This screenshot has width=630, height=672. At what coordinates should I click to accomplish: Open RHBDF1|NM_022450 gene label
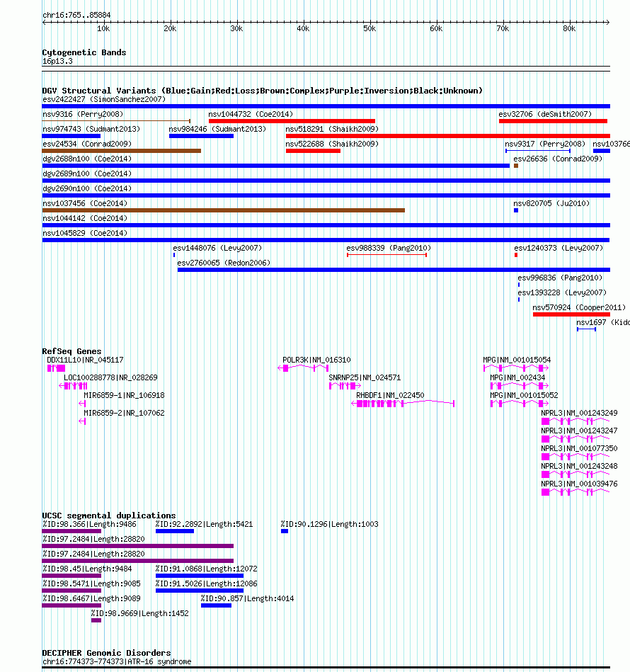390,396
